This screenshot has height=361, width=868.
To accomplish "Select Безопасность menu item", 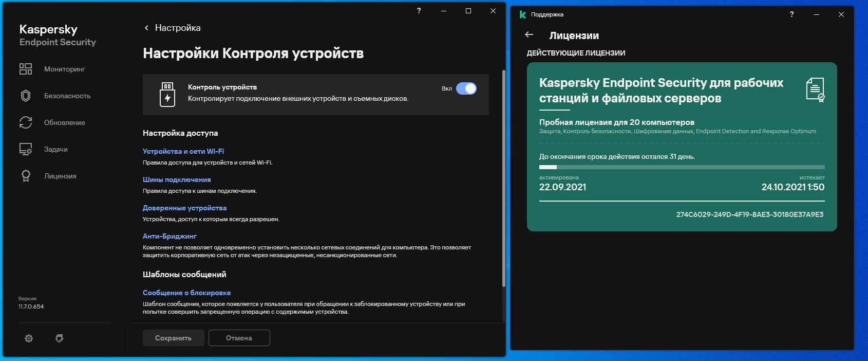I will tap(67, 96).
